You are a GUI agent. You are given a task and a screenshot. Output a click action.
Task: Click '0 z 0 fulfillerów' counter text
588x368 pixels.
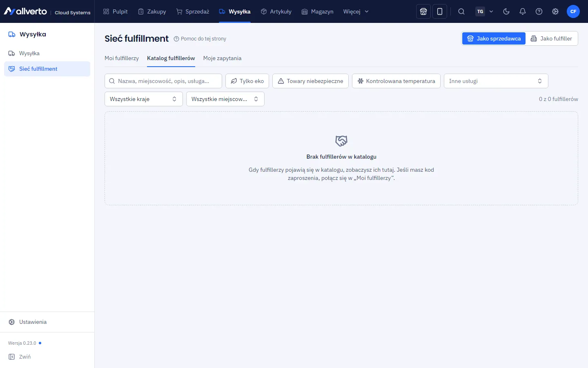[558, 99]
